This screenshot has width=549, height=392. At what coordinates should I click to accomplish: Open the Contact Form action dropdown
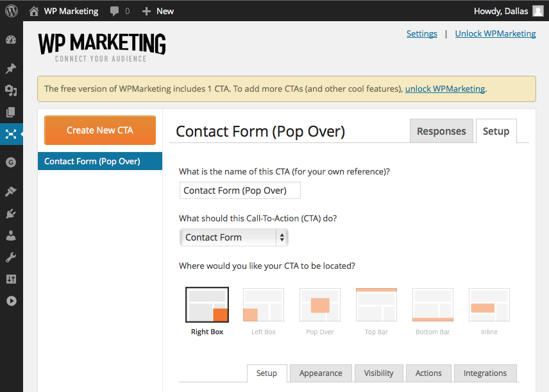pos(234,237)
